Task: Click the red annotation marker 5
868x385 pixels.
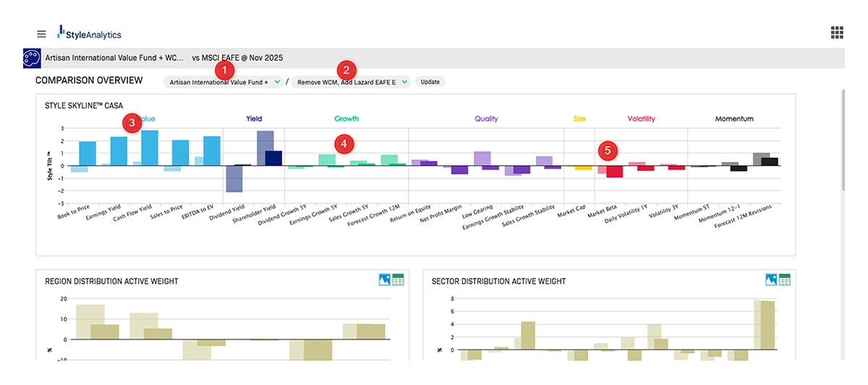Action: point(608,151)
